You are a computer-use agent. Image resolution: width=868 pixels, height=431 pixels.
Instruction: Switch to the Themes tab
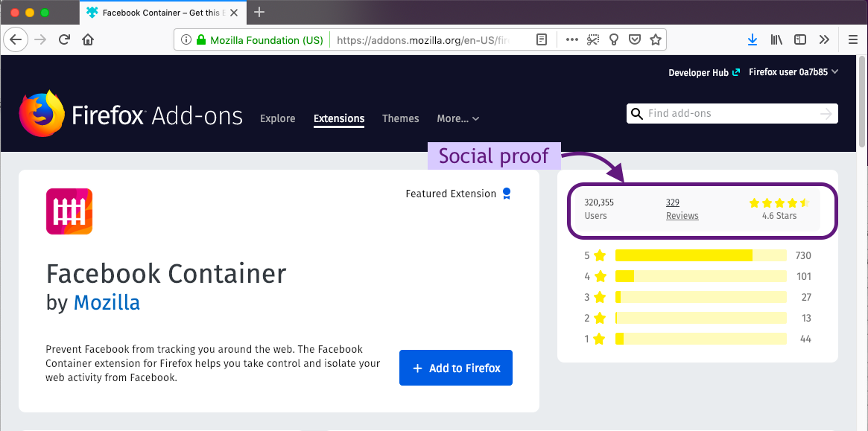click(400, 118)
